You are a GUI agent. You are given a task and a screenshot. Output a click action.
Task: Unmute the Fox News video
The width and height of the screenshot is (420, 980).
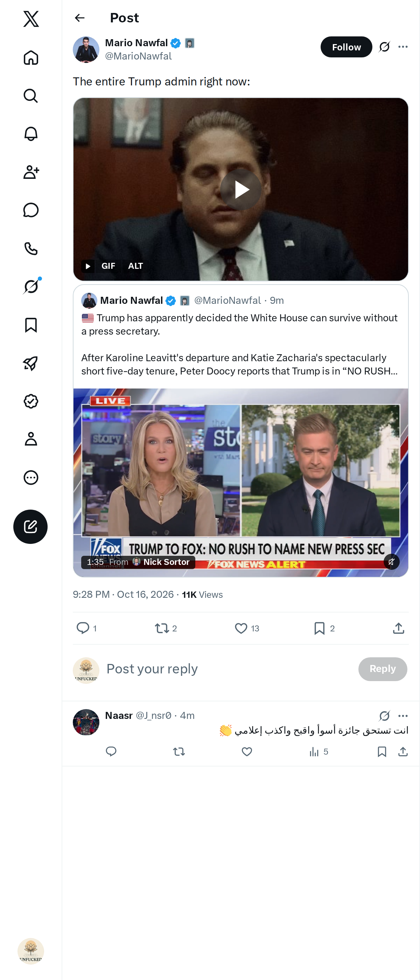tap(391, 561)
